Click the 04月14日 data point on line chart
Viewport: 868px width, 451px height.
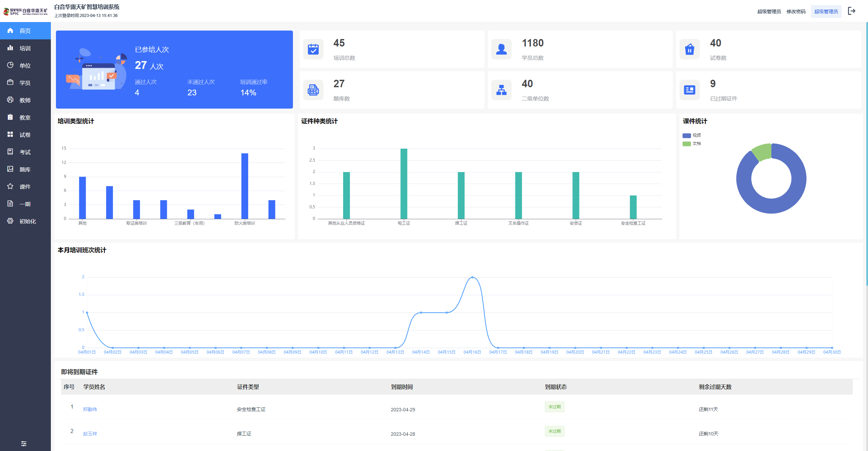[421, 313]
